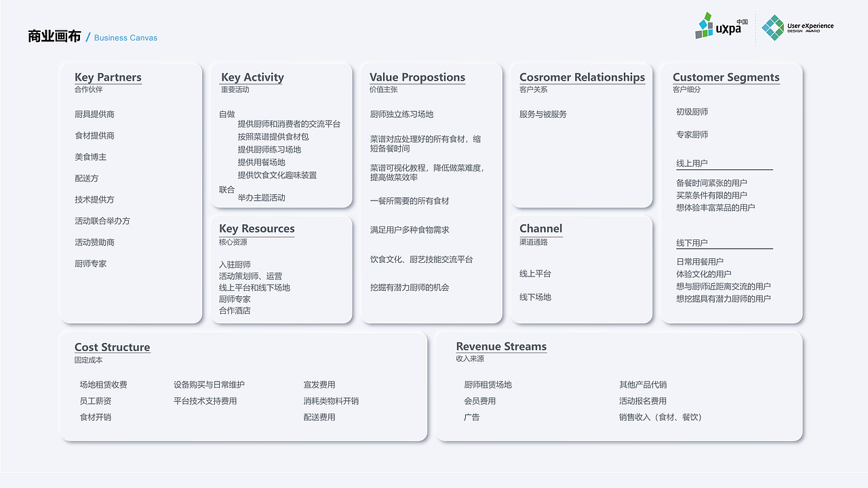Click the 线下用户 section label
The height and width of the screenshot is (488, 868).
tap(692, 243)
